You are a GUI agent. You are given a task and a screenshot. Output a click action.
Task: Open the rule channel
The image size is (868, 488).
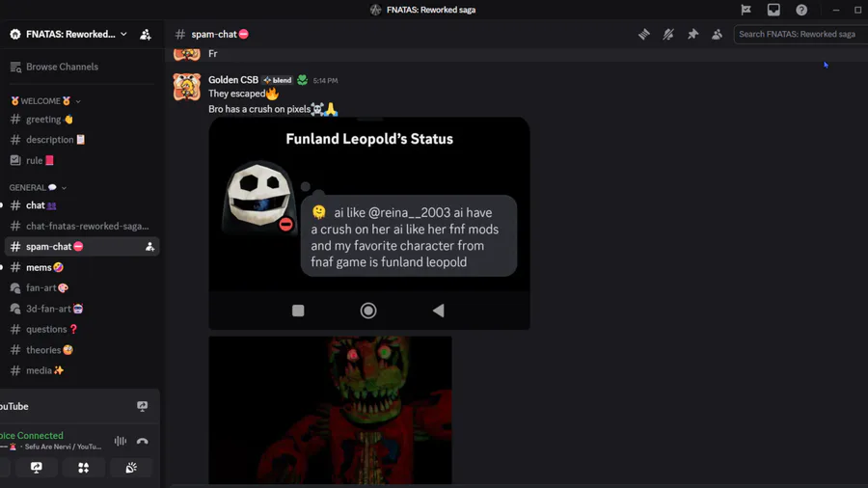[x=81, y=160]
